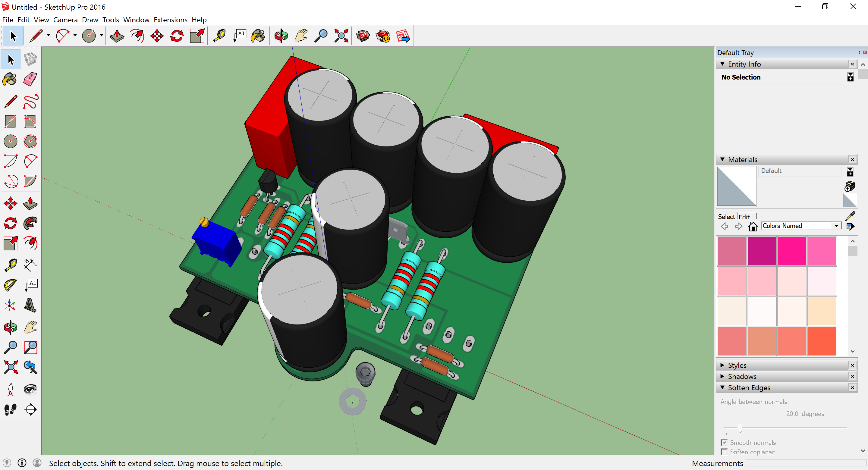Activate the Rotated Rectangle tool
The width and height of the screenshot is (868, 470).
coord(30,121)
